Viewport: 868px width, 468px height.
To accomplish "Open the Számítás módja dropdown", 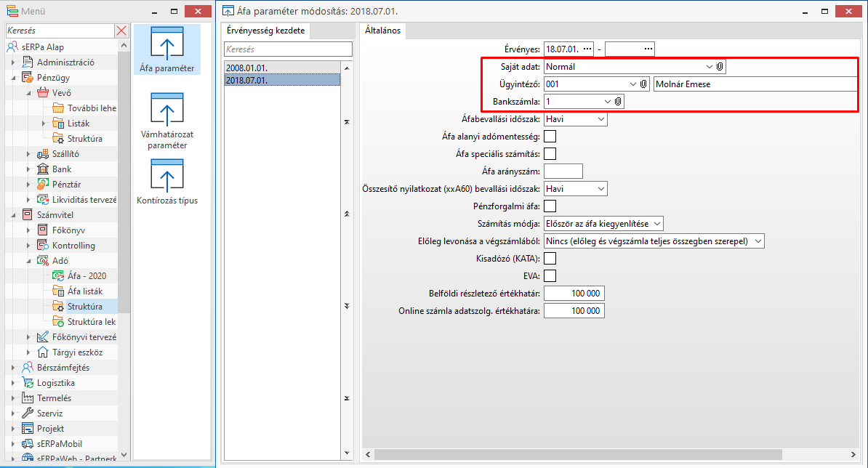I will [x=657, y=224].
